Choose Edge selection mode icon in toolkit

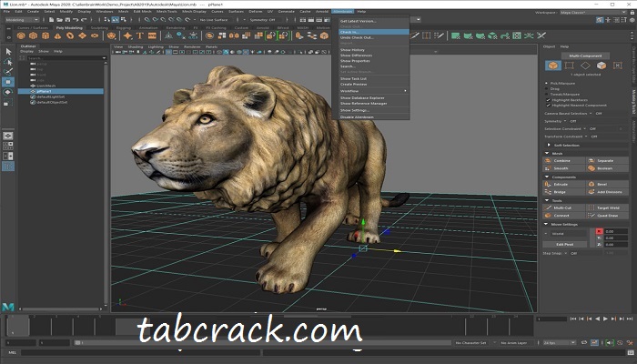pyautogui.click(x=569, y=66)
